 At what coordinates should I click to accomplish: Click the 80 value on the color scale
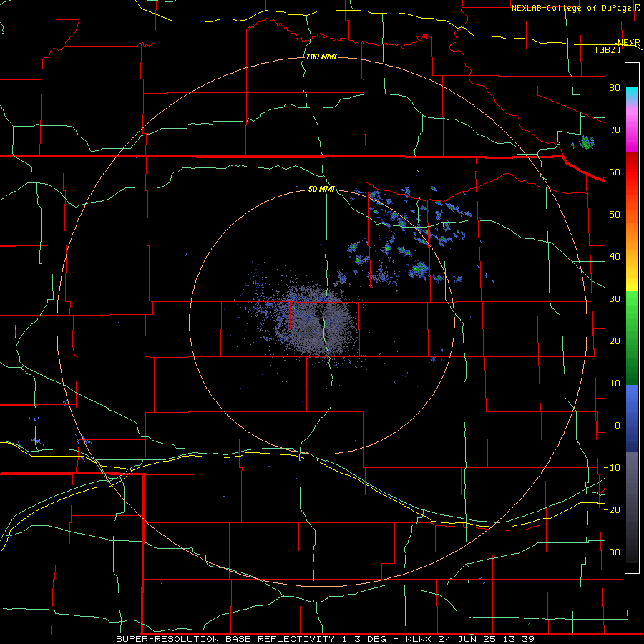[x=615, y=88]
